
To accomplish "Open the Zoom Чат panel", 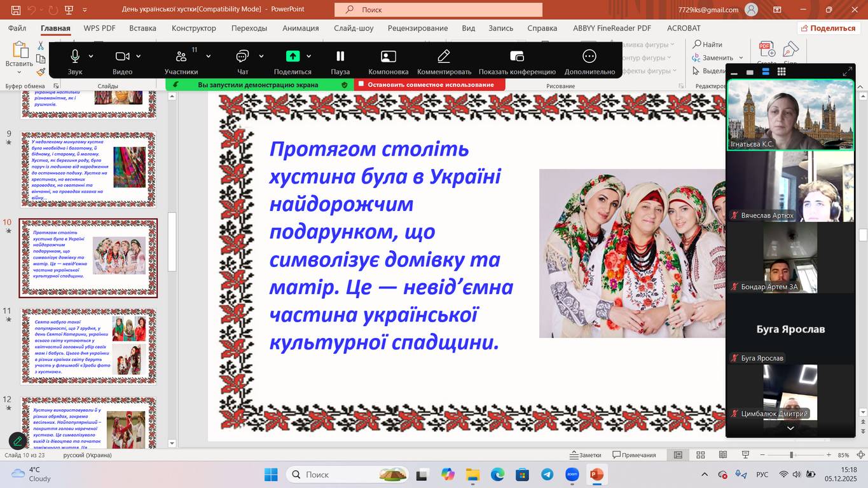I will coord(242,57).
